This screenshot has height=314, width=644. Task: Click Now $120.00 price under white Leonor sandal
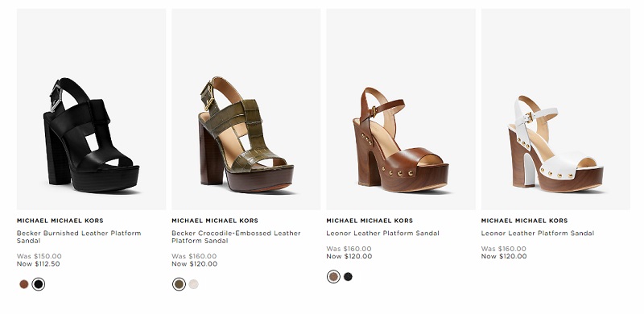[x=504, y=257]
